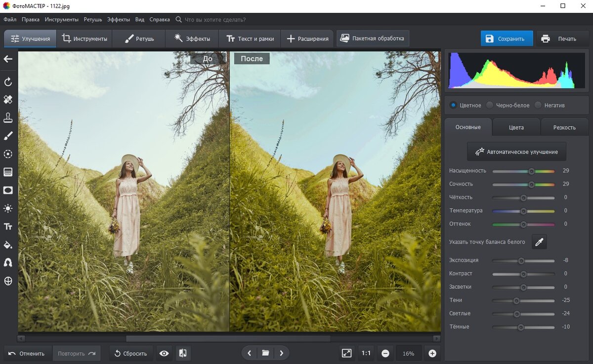This screenshot has width=593, height=364.
Task: Click the Сбросить button
Action: point(131,353)
